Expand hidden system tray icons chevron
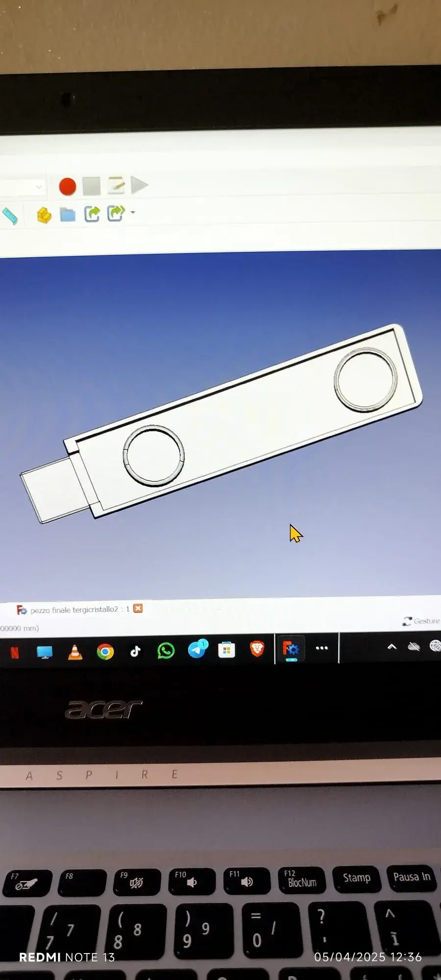Image resolution: width=441 pixels, height=980 pixels. 392,647
